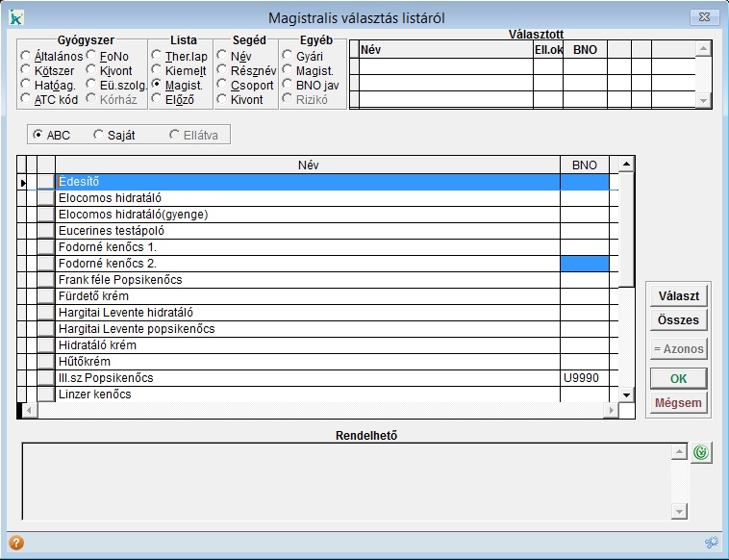Screen dimensions: 729x560
Task: Choose the Saját sorting option
Action: point(98,136)
